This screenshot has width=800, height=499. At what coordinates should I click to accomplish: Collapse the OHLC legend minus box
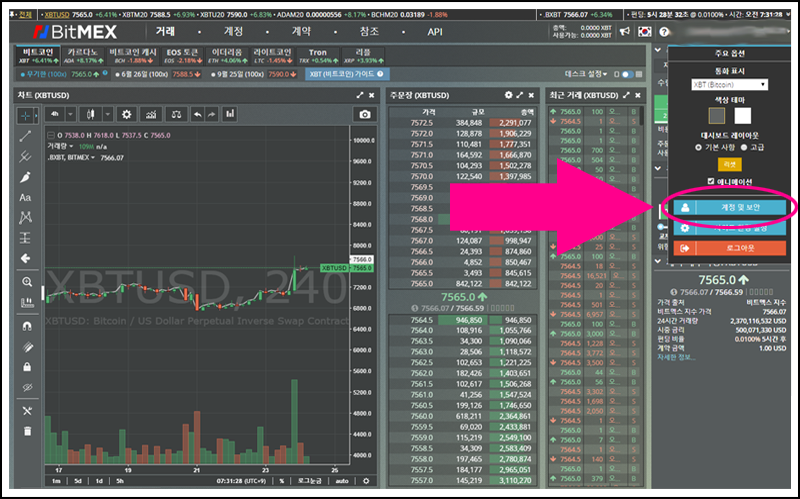[x=51, y=135]
